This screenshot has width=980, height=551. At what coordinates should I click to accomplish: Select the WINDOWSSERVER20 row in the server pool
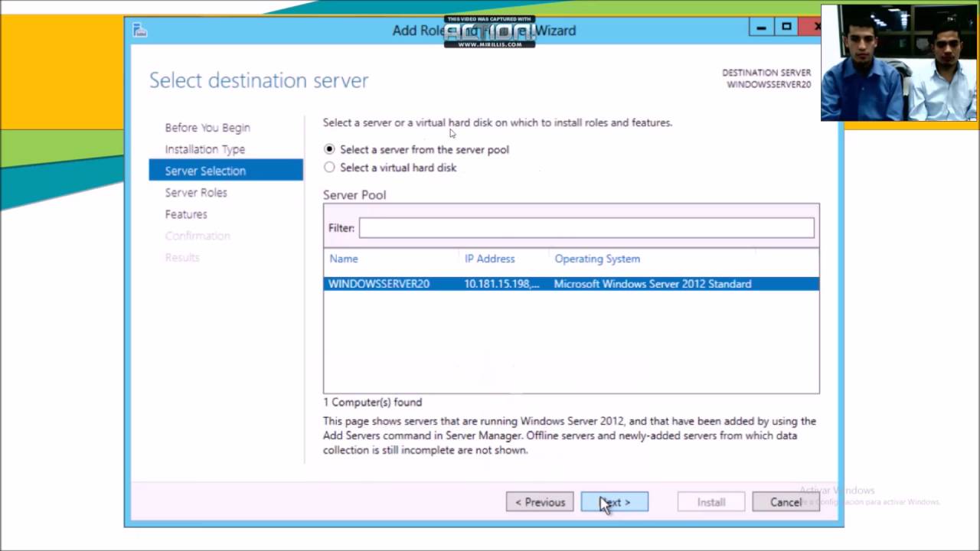pyautogui.click(x=571, y=284)
